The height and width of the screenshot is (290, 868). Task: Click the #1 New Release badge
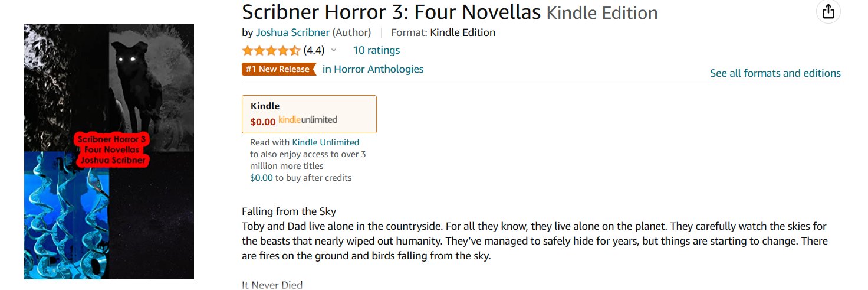[278, 70]
